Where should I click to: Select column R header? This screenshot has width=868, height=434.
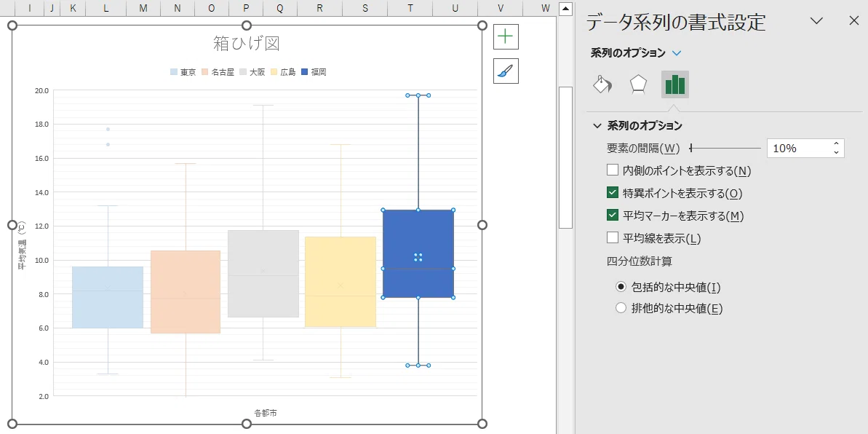319,8
